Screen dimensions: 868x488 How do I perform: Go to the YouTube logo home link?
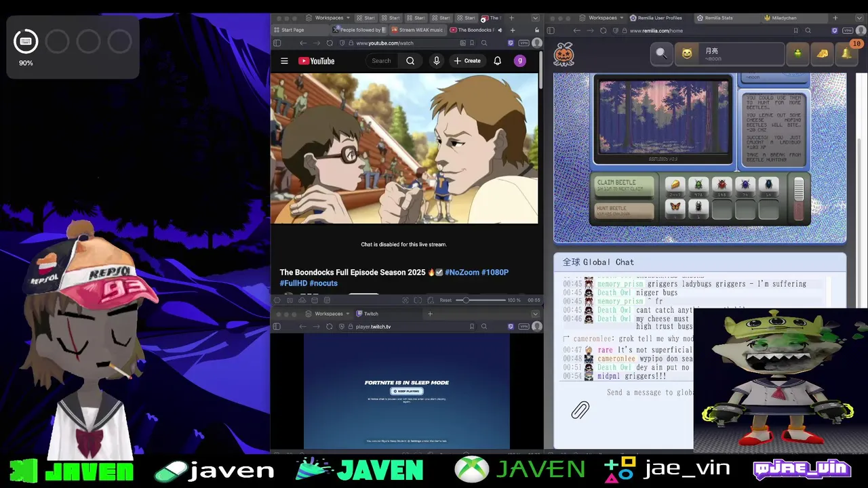[x=317, y=61]
